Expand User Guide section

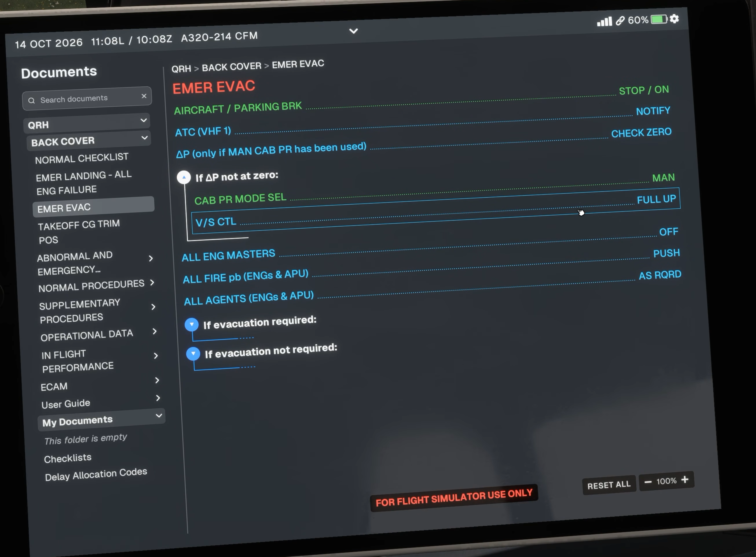point(158,398)
